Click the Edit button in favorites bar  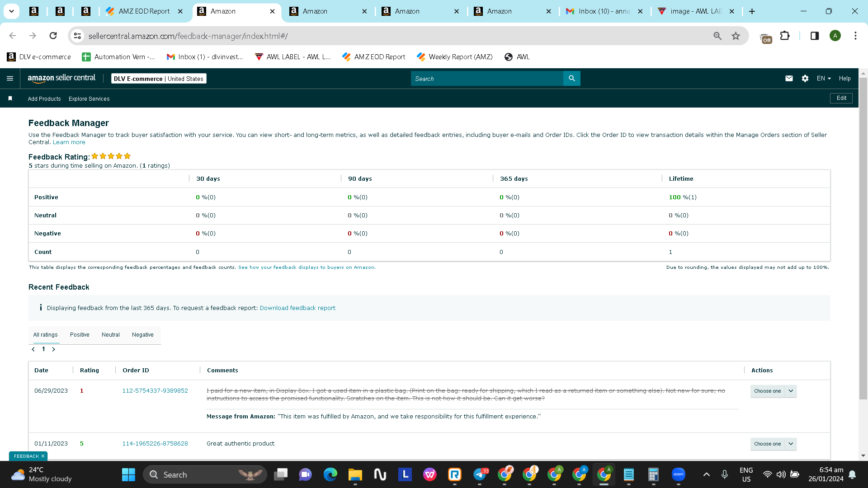[x=841, y=98]
